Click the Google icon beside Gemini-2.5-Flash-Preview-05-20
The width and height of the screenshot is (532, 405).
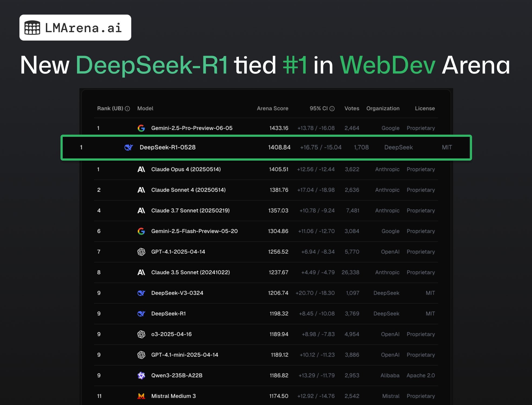pos(141,231)
